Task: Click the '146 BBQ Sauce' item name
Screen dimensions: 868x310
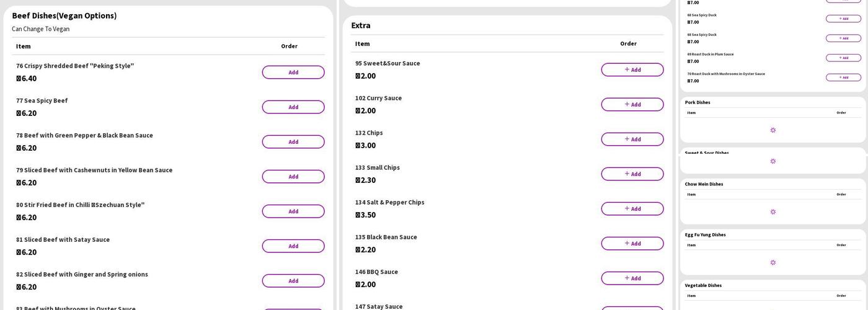Action: pyautogui.click(x=376, y=272)
